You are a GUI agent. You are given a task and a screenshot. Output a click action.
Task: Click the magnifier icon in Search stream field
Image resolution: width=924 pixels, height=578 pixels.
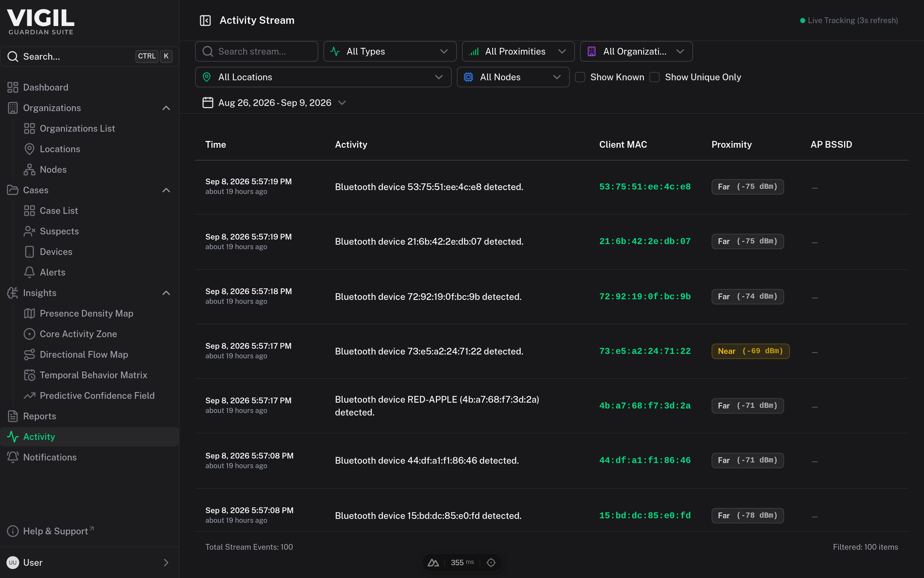coord(208,51)
